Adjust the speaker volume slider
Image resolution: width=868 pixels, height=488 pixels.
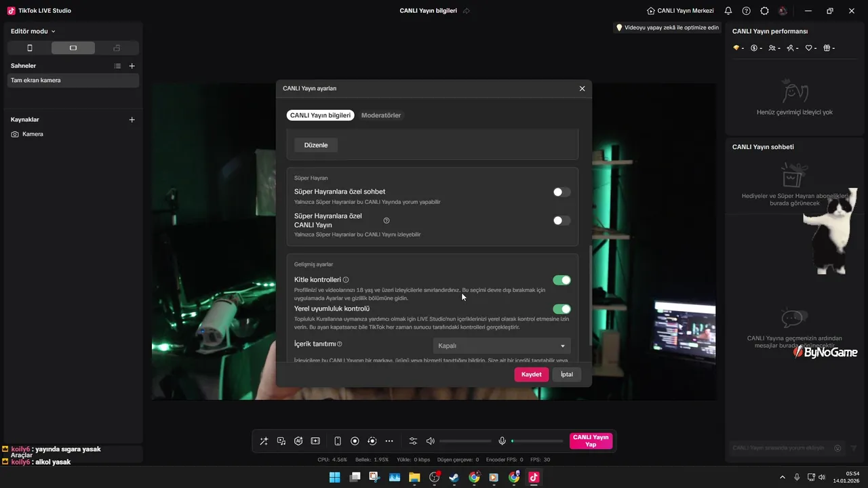pos(465,441)
